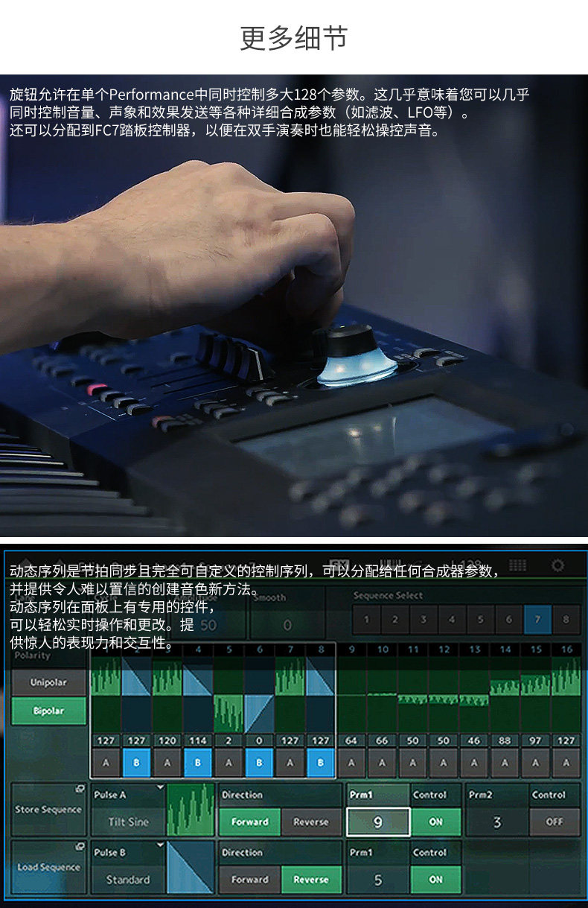This screenshot has width=588, height=908.
Task: Toggle pulse A/B for step 12
Action: coord(444,762)
